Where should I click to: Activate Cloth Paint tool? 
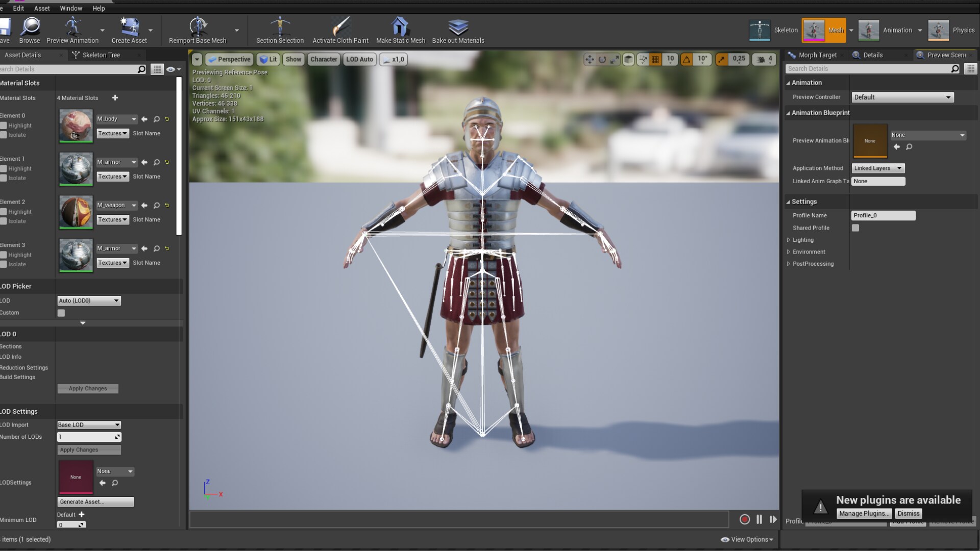tap(340, 30)
